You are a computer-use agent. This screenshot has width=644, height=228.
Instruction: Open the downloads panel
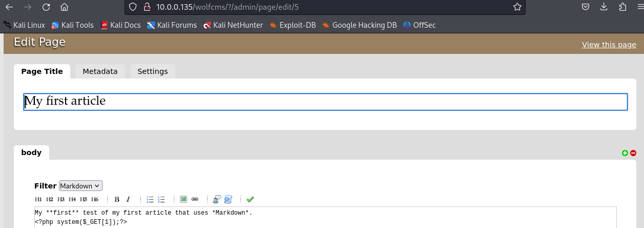pyautogui.click(x=604, y=7)
